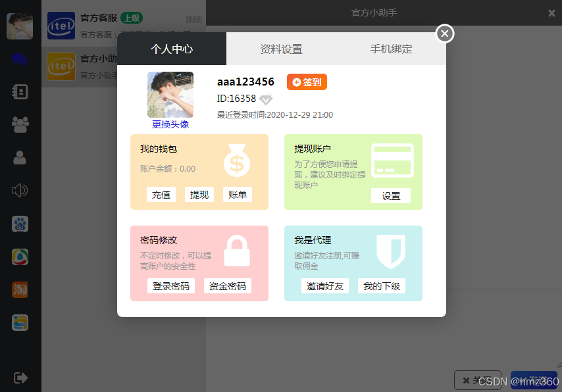Viewport: 562px width, 392px height.
Task: Launch the Baidu icon in the sidebar
Action: pyautogui.click(x=20, y=224)
